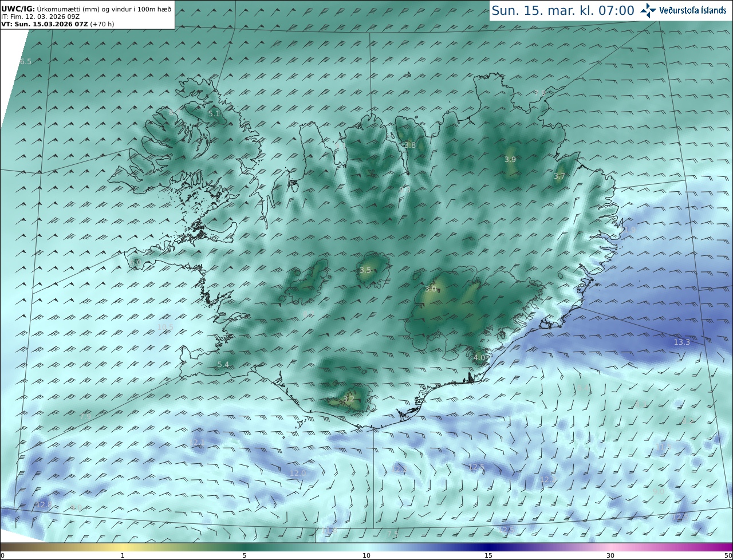Image resolution: width=733 pixels, height=560 pixels.
Task: Click the 13.3 value southeast of Iceland
Action: click(681, 342)
